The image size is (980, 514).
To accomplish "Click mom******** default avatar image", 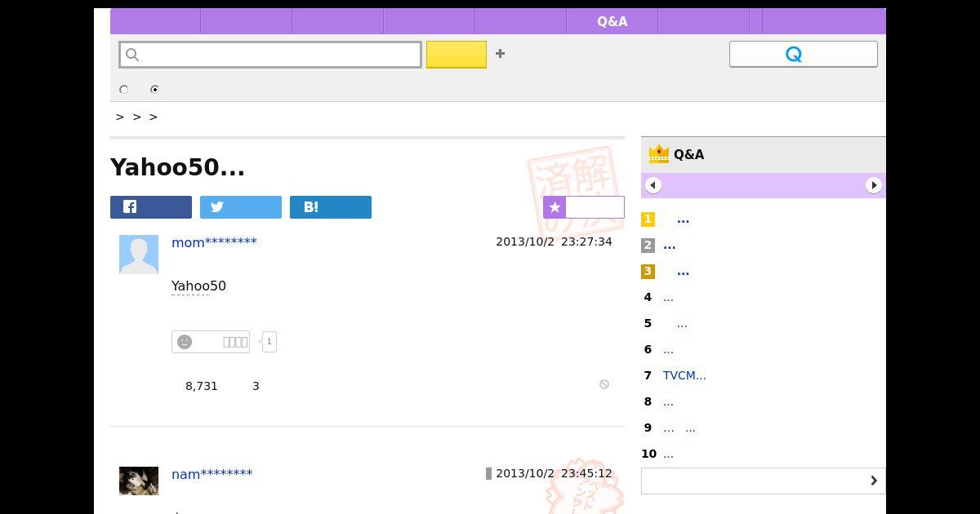I will tap(139, 255).
